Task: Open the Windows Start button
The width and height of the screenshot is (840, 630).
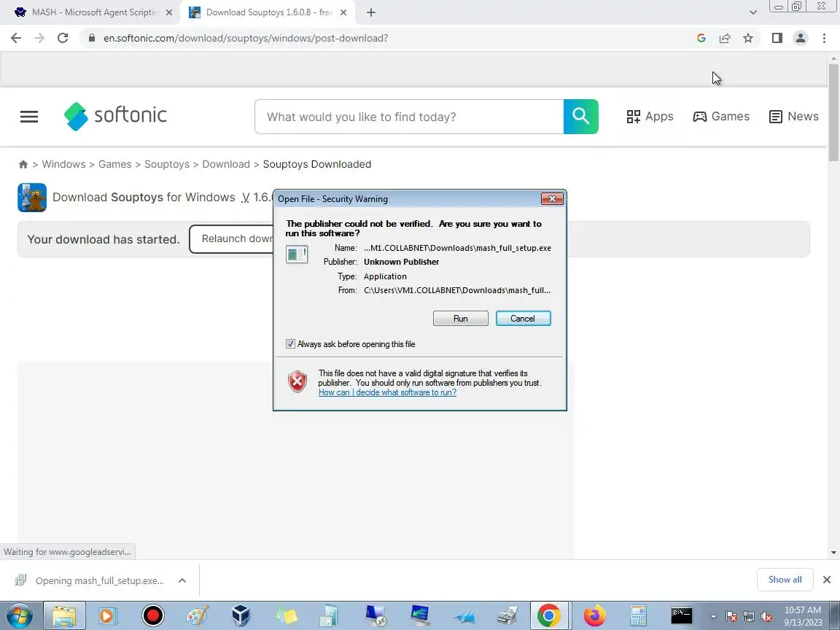Action: tap(19, 616)
